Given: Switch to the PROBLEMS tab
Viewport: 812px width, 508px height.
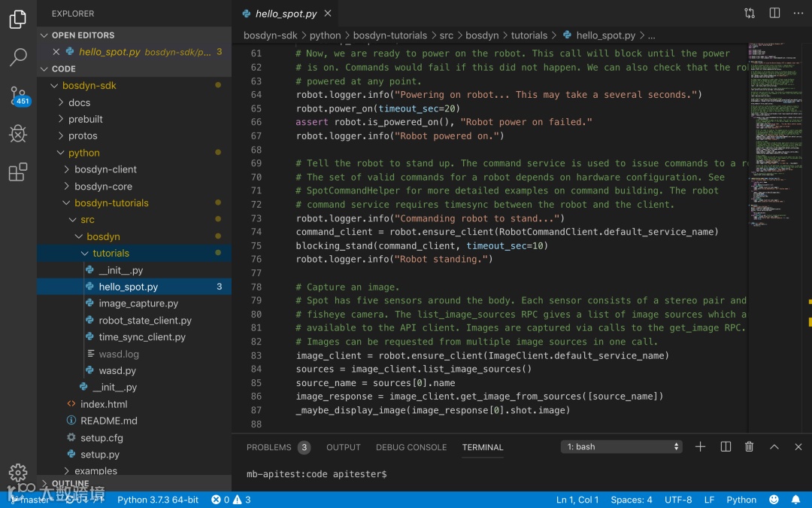Looking at the screenshot, I should pos(268,447).
